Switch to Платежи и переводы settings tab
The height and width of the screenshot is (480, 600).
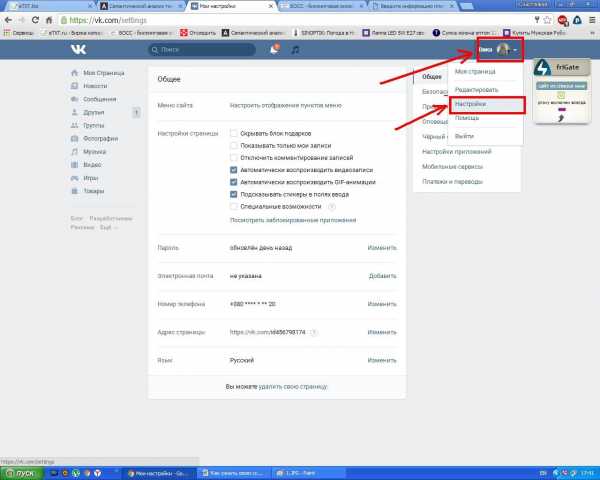(x=452, y=182)
